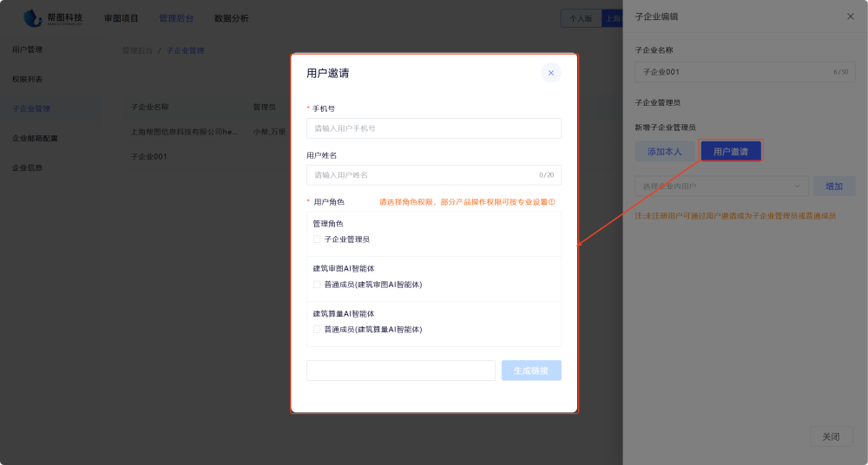This screenshot has height=465, width=868.
Task: Click the 增加 button
Action: 833,186
